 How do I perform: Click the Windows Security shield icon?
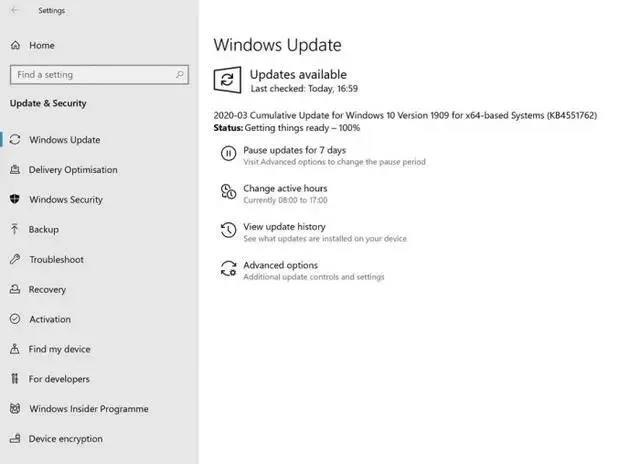tap(15, 199)
